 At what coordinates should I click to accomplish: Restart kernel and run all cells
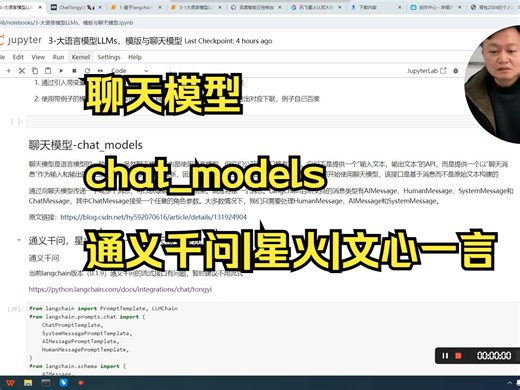[100, 71]
